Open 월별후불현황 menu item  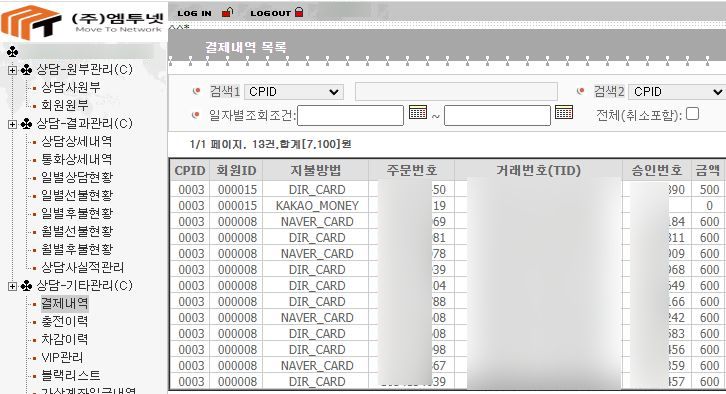coord(77,249)
